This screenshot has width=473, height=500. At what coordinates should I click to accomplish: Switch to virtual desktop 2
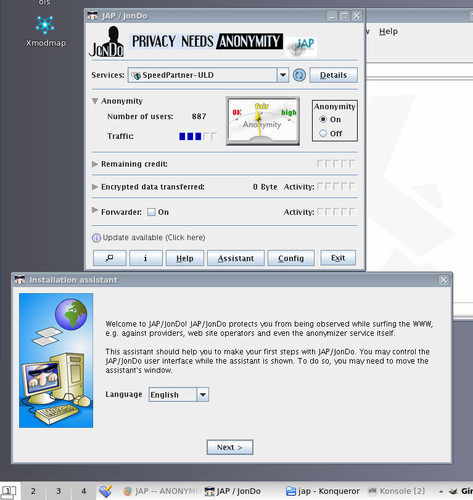(33, 491)
